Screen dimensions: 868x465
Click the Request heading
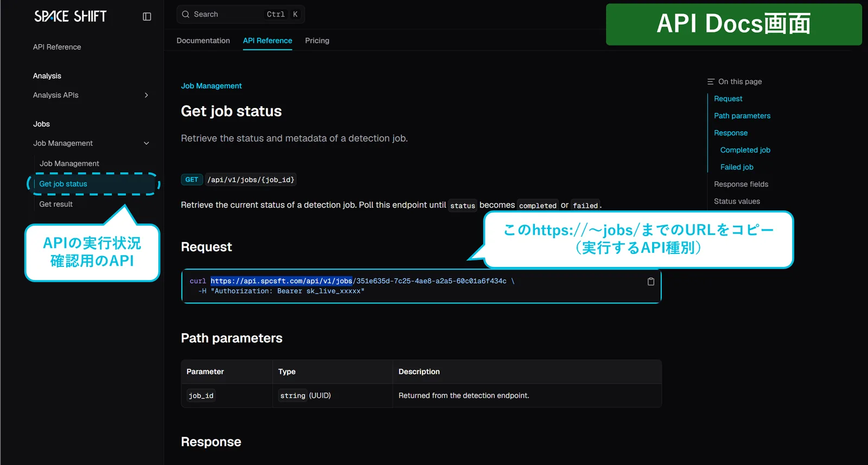[206, 247]
